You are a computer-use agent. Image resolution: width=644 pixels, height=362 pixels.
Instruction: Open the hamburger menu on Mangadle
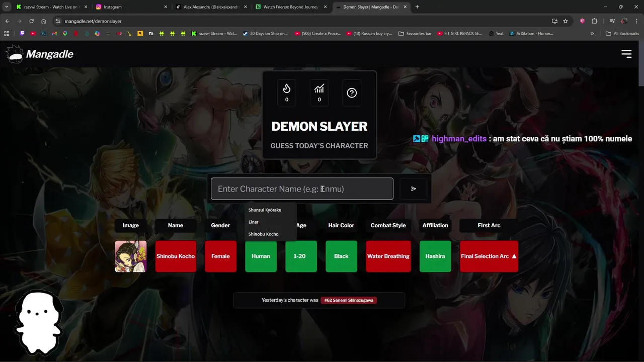[626, 54]
